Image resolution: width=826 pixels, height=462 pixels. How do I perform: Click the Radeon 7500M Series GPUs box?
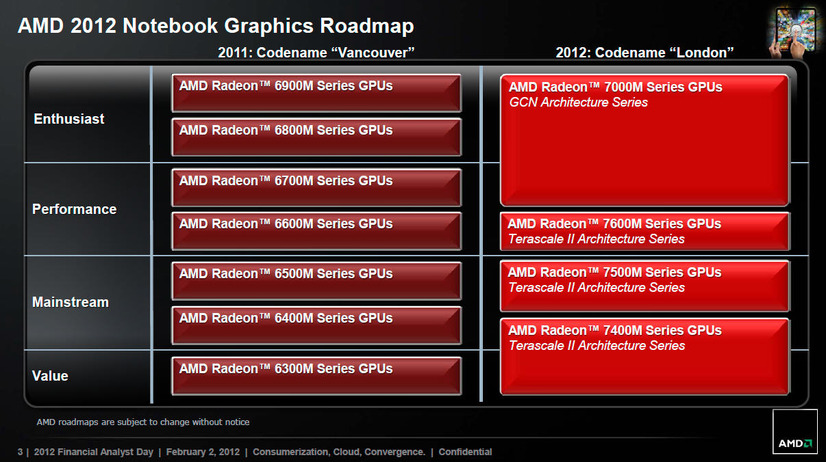[x=644, y=286]
